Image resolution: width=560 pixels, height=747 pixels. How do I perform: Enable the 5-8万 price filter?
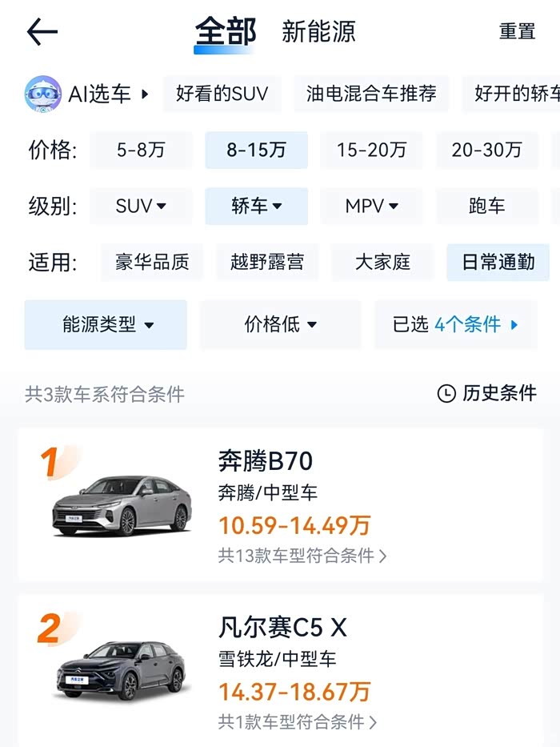coord(141,150)
